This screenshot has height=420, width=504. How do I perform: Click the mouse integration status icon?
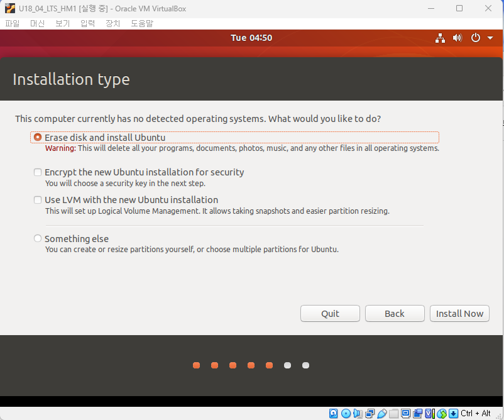[x=442, y=413]
